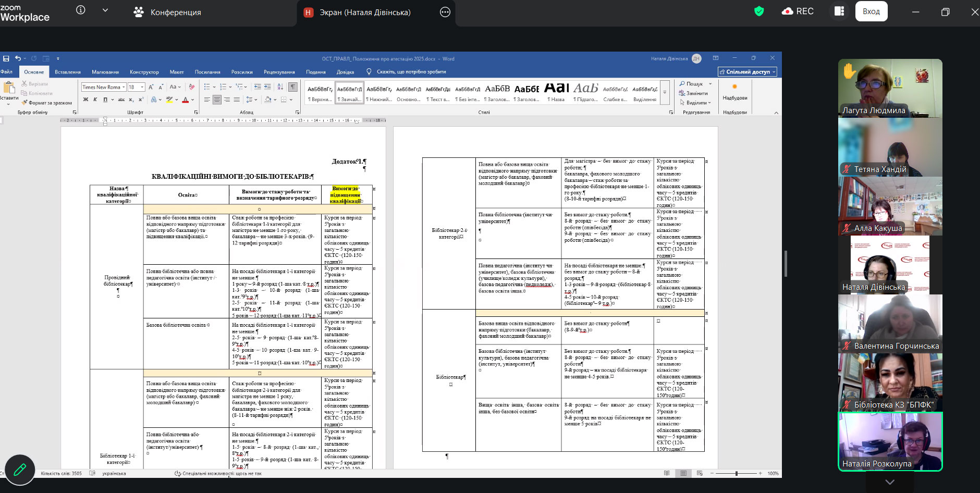Click the save icon in Word
The image size is (980, 493).
(x=6, y=58)
